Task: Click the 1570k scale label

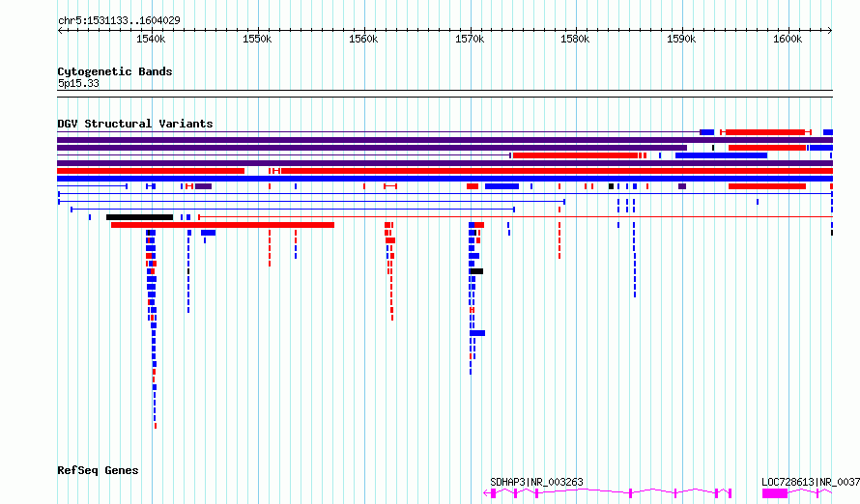Action: 470,39
